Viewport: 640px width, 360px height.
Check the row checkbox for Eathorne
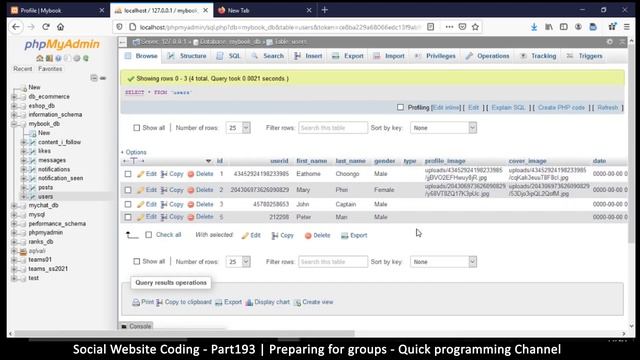[x=128, y=174]
